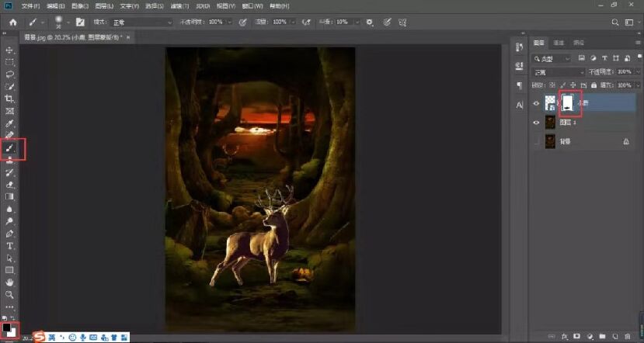This screenshot has height=343, width=644.
Task: Select the Eyedropper tool
Action: [9, 123]
